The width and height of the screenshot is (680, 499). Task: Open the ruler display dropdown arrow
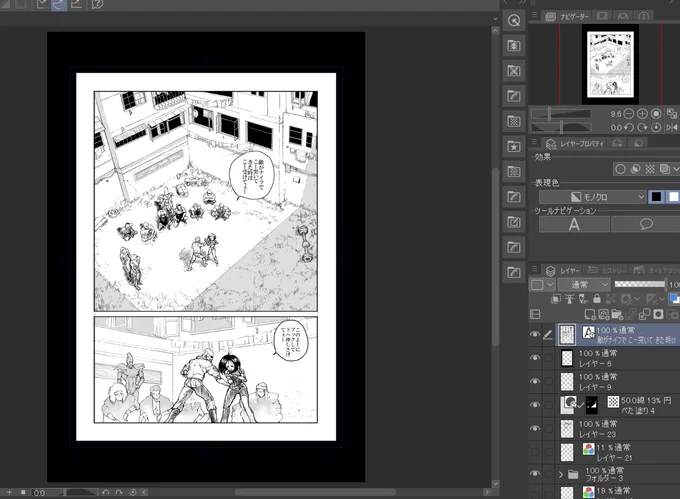pyautogui.click(x=662, y=299)
